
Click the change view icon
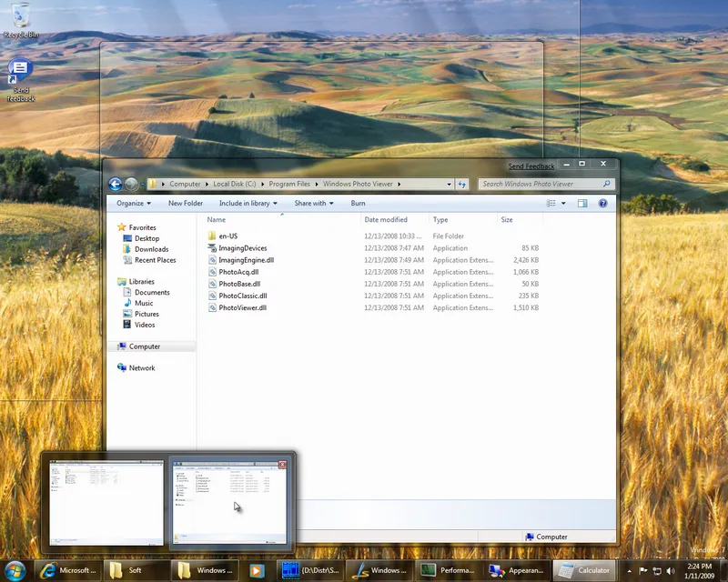click(551, 204)
